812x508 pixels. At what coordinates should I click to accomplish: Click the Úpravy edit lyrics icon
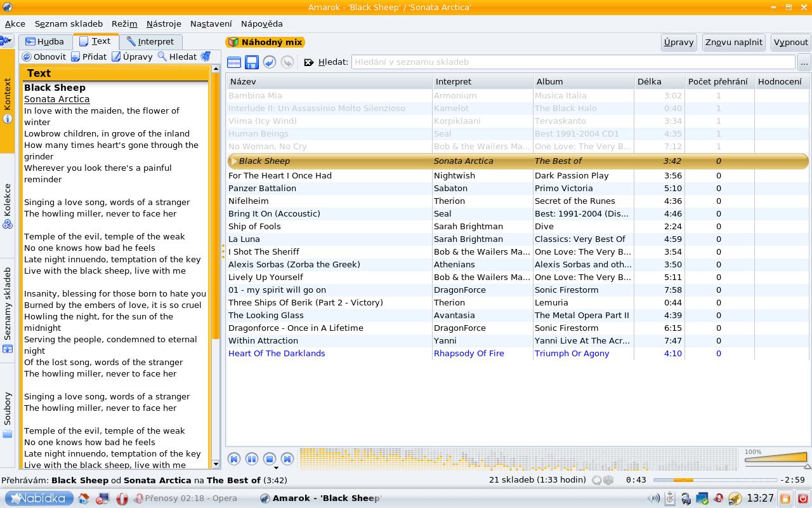point(116,57)
